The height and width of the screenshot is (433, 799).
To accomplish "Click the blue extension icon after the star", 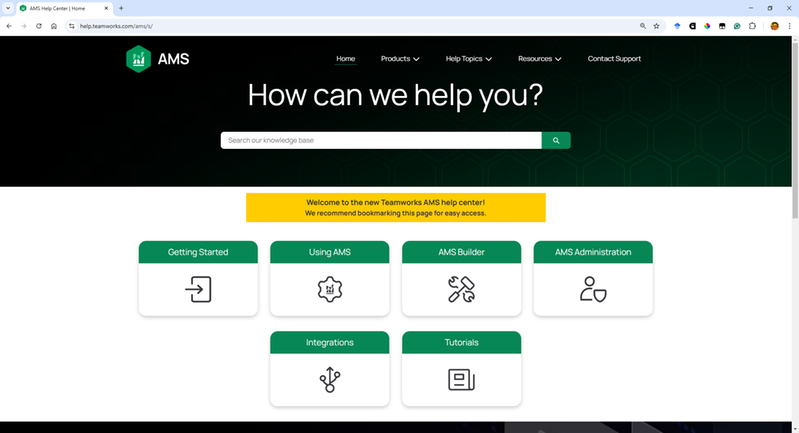I will pos(677,26).
